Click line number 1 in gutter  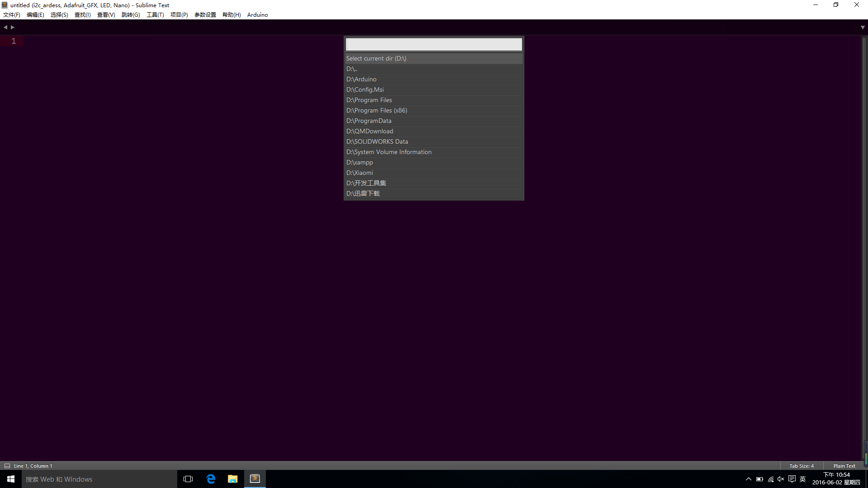click(x=14, y=41)
